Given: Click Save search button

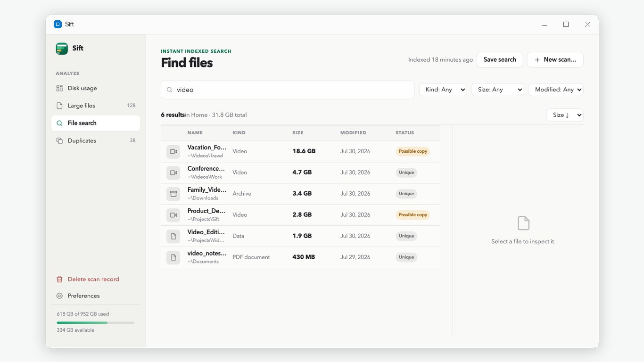Looking at the screenshot, I should click(x=500, y=60).
